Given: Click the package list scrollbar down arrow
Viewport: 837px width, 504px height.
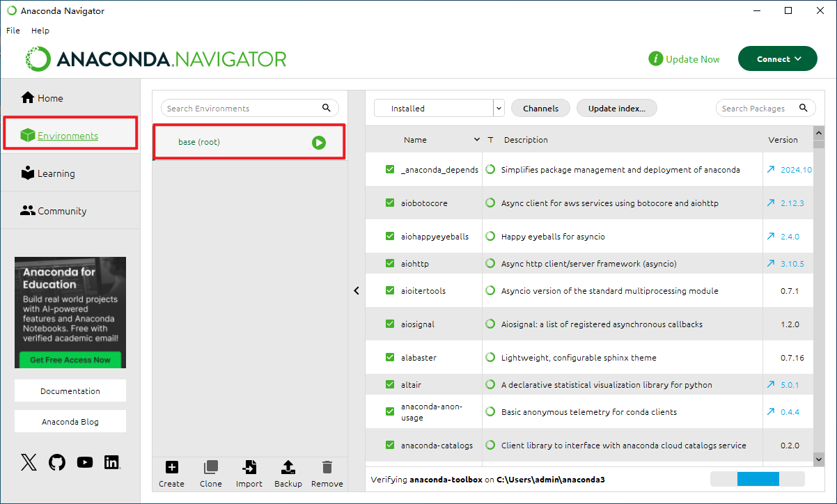Looking at the screenshot, I should click(x=819, y=459).
